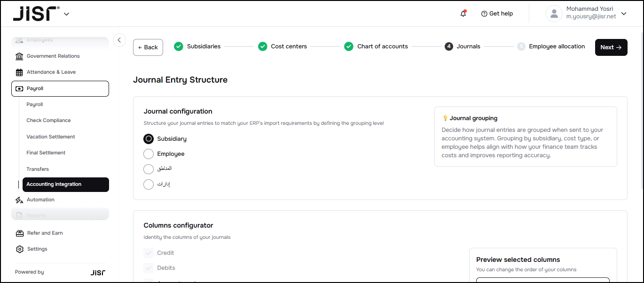Open Attendance & Leave section
Image resolution: width=644 pixels, height=283 pixels.
tap(51, 72)
